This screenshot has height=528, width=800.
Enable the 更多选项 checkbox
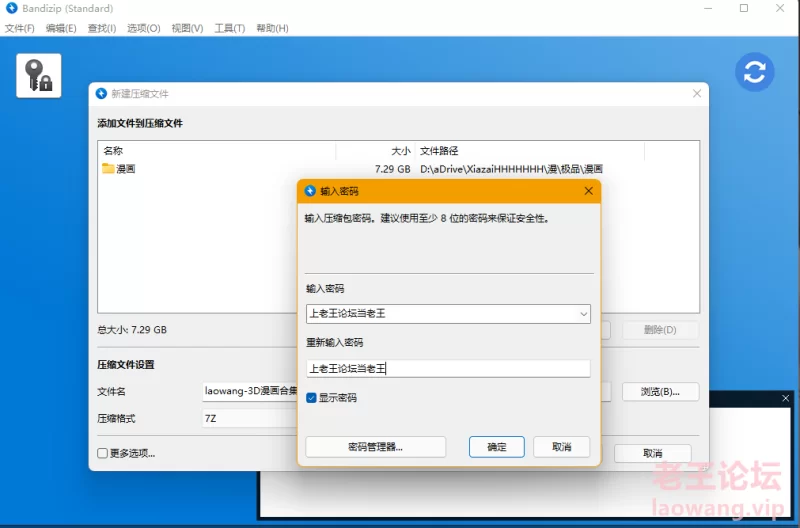pos(103,453)
